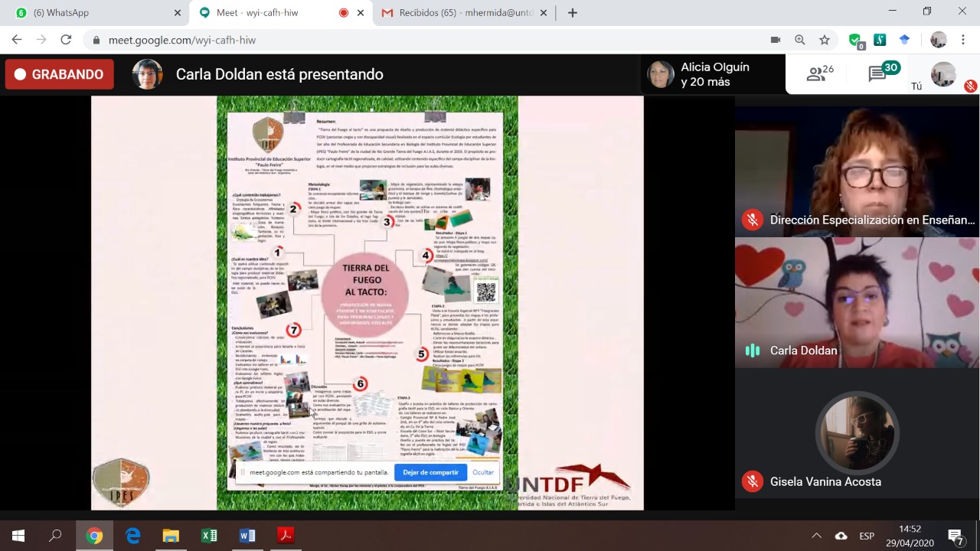Screen dimensions: 980x551
Task: Click the zoom magnifier icon in the address bar
Action: click(800, 40)
